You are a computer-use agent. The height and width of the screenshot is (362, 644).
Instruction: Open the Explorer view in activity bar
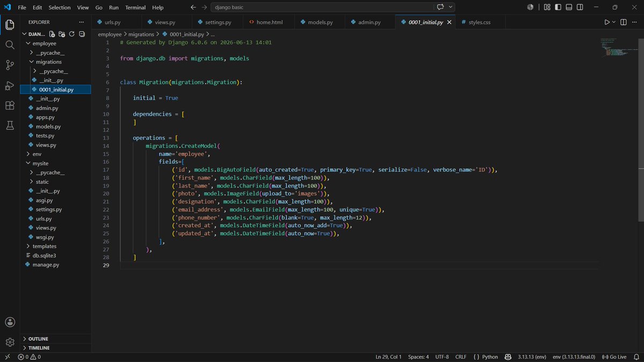point(10,25)
